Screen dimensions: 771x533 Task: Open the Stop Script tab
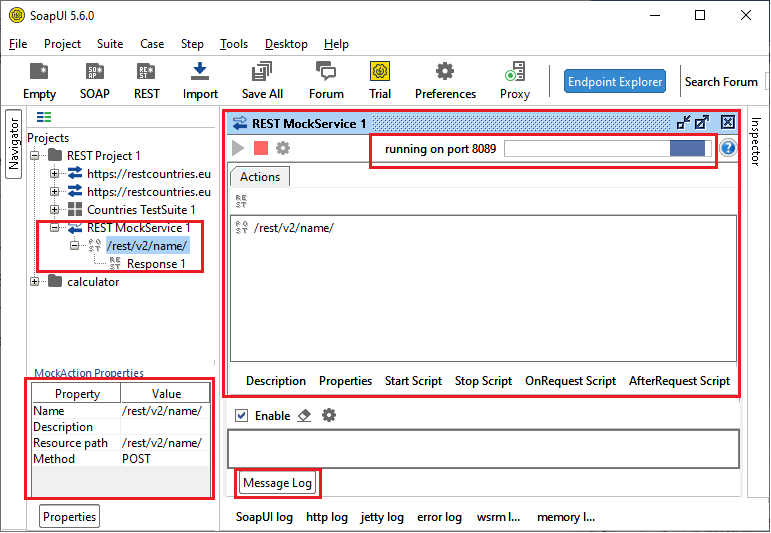click(x=483, y=381)
